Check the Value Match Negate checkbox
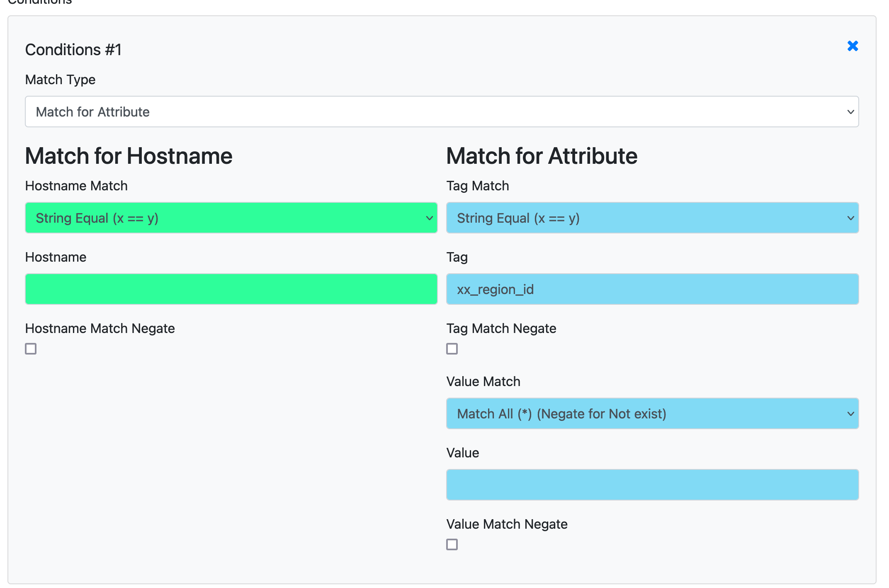The image size is (889, 588). (452, 544)
